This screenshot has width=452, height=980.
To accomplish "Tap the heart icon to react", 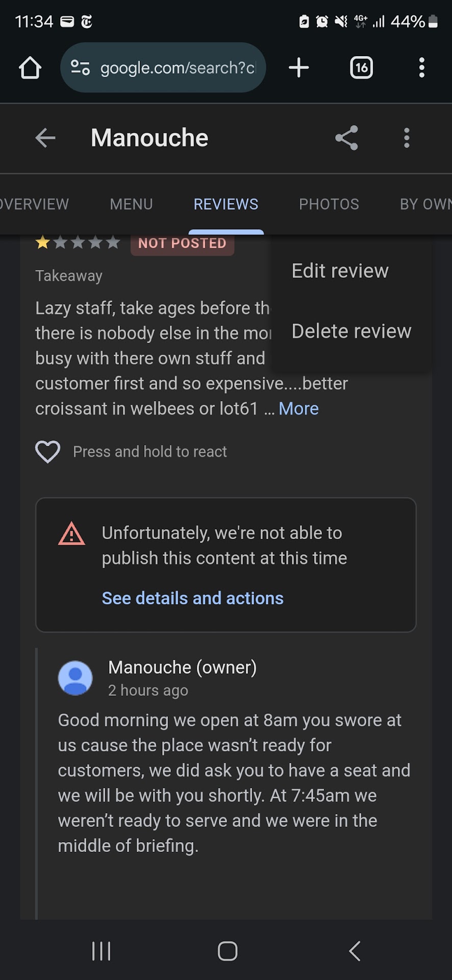I will [48, 452].
